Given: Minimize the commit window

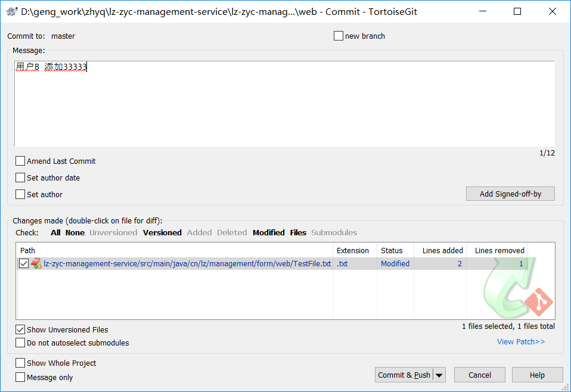Looking at the screenshot, I should [483, 12].
